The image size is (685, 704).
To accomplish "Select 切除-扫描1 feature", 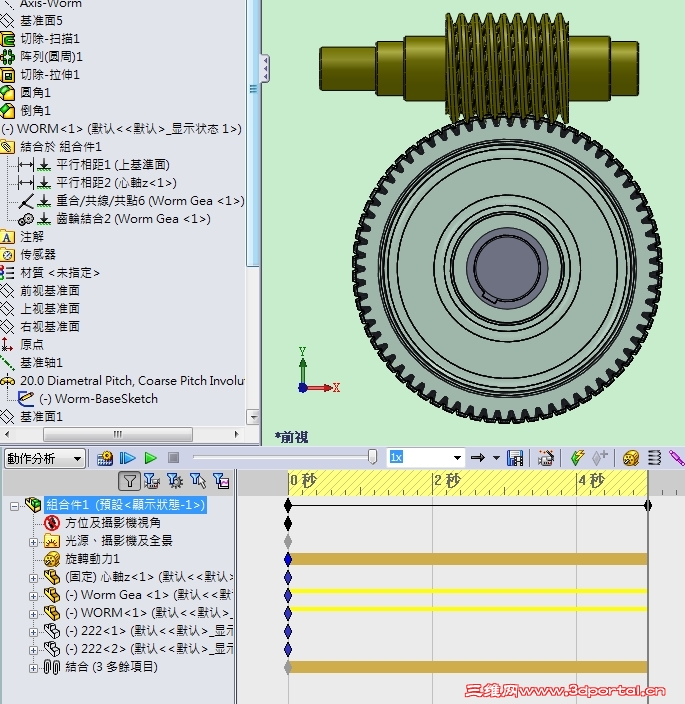I will tap(50, 39).
